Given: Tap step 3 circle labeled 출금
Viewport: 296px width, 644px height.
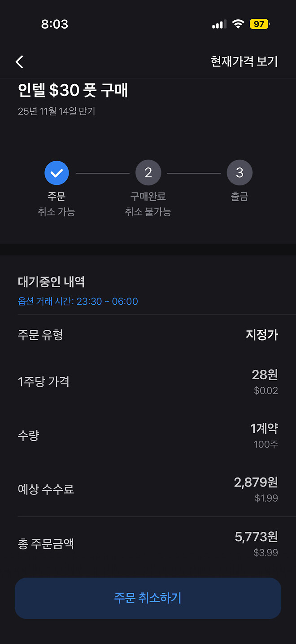Looking at the screenshot, I should (x=239, y=172).
